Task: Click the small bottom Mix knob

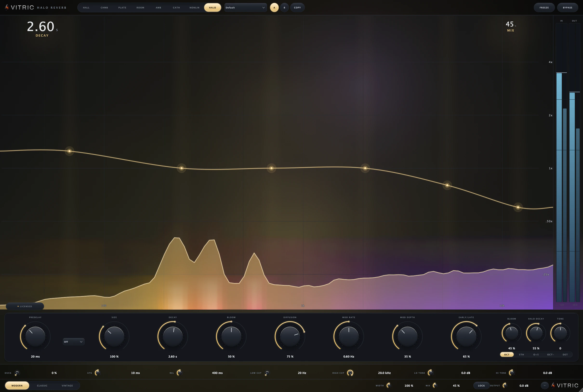Action: tap(435, 385)
